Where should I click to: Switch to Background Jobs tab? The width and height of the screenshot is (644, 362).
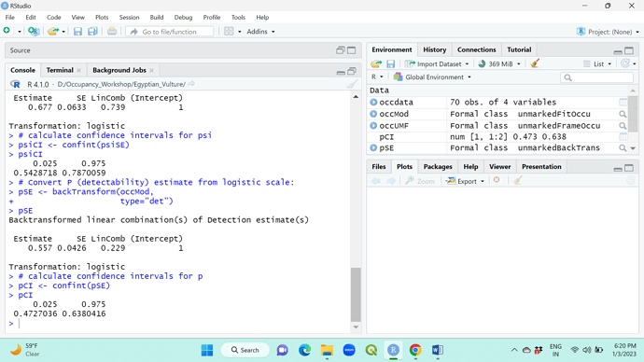pyautogui.click(x=119, y=70)
